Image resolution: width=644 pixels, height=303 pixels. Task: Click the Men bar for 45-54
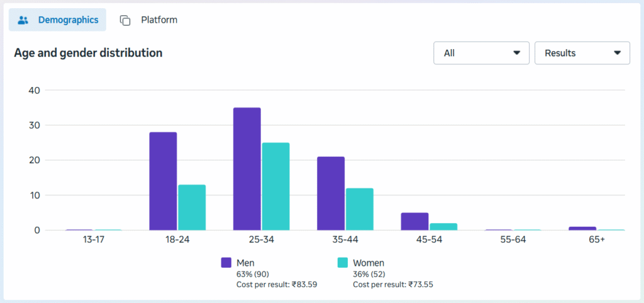(414, 222)
